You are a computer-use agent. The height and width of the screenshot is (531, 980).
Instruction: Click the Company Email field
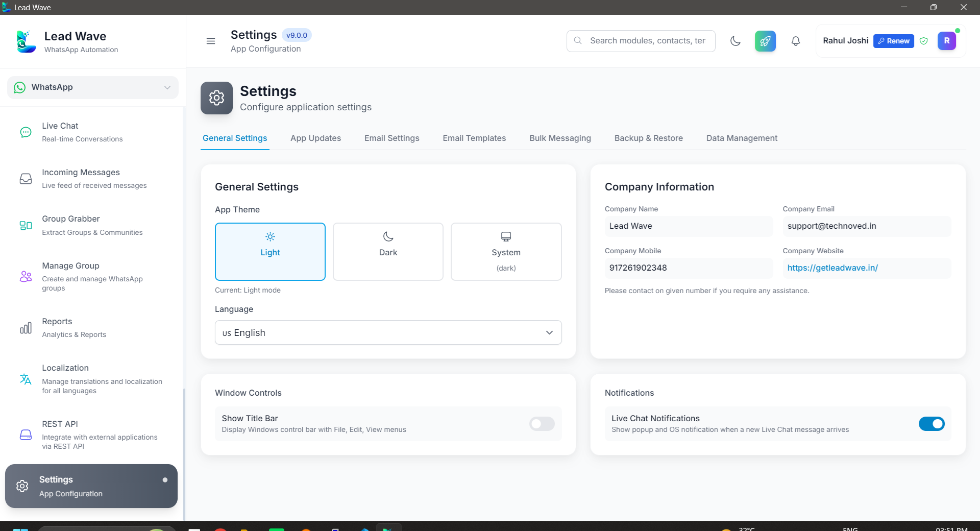pyautogui.click(x=867, y=226)
